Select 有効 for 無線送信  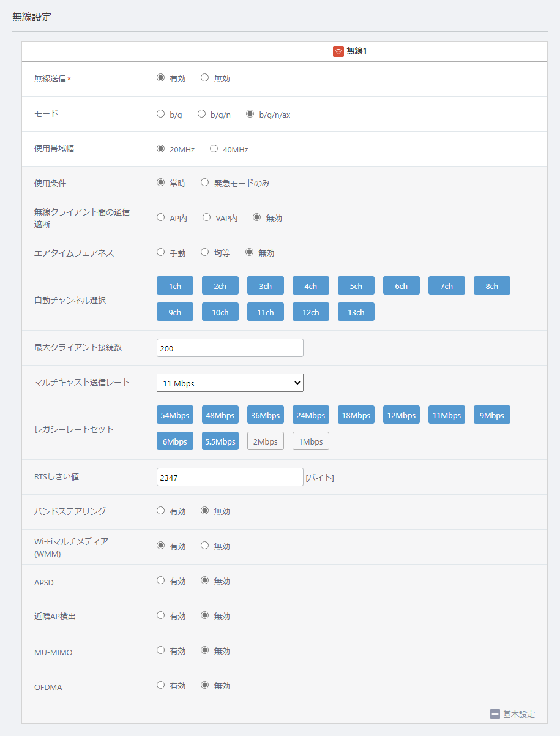pyautogui.click(x=161, y=78)
